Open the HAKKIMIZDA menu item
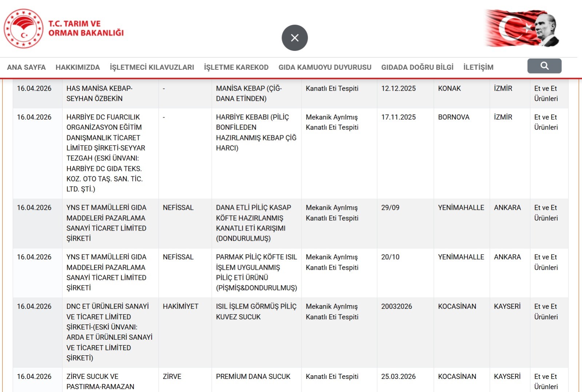This screenshot has width=582, height=392. click(77, 67)
